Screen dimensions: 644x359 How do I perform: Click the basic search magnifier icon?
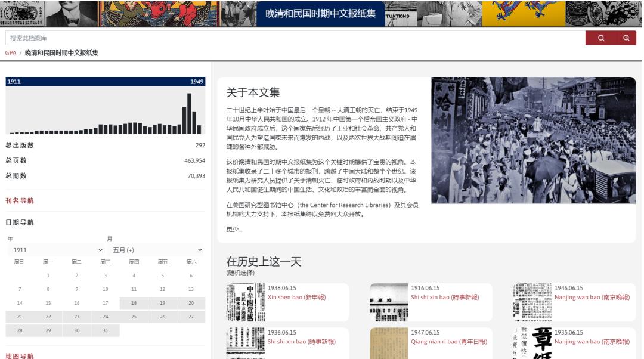(602, 38)
